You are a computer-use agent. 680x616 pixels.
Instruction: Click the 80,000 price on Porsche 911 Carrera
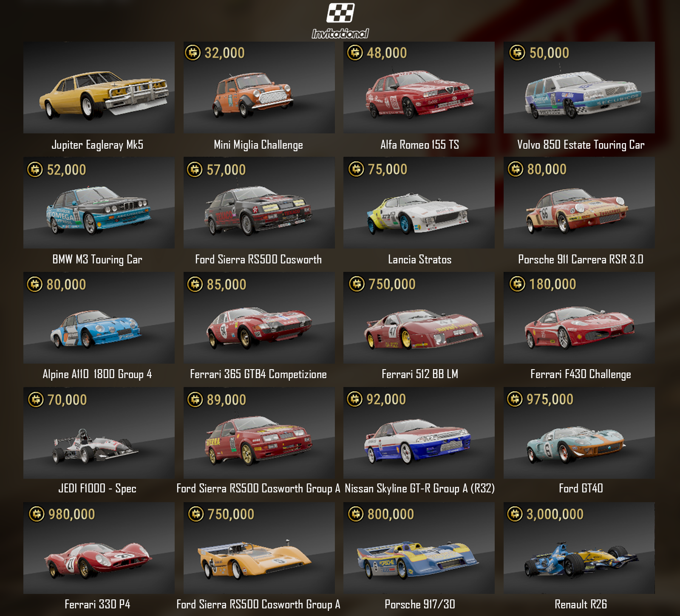click(x=547, y=169)
